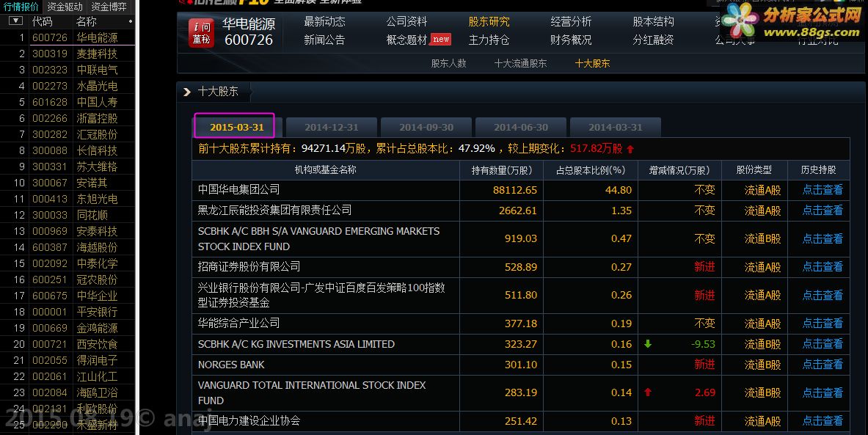Viewport: 868px width, 435px height.
Task: Select stock row 600726 华电能源
Action: tap(68, 37)
